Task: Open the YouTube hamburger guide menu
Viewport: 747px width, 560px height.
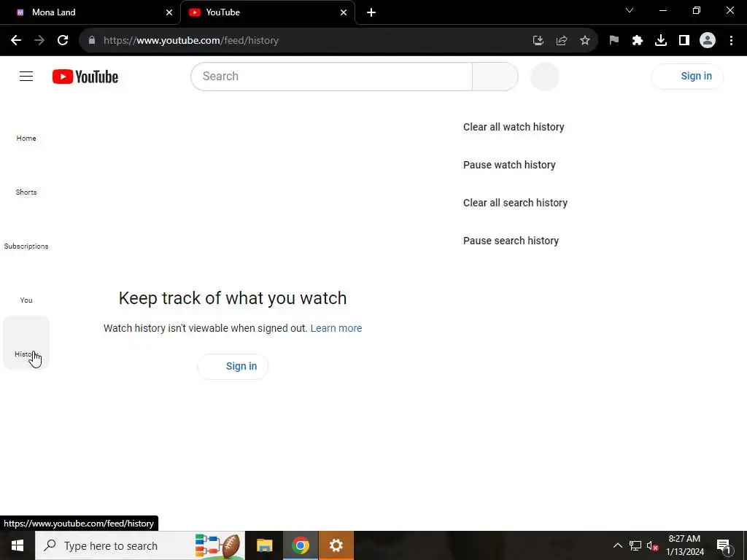Action: (x=26, y=76)
